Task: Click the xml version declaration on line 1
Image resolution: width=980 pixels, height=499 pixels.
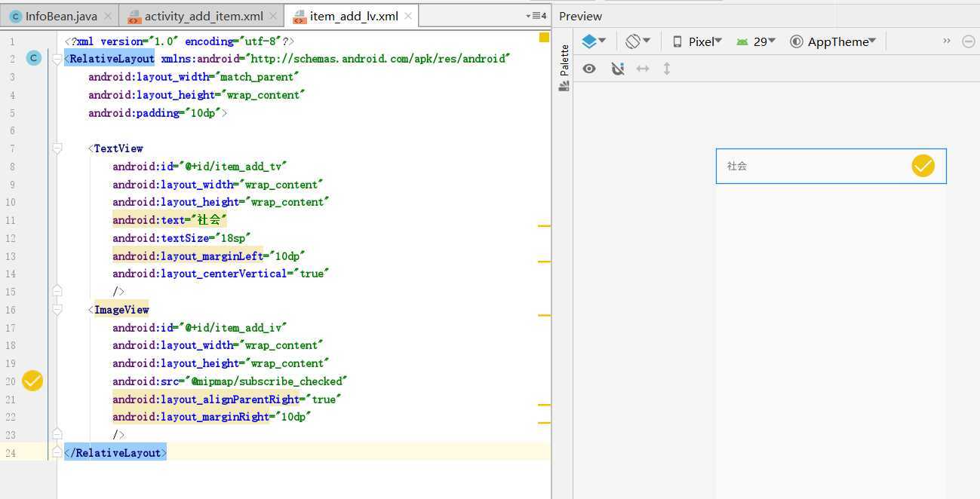Action: [x=180, y=41]
